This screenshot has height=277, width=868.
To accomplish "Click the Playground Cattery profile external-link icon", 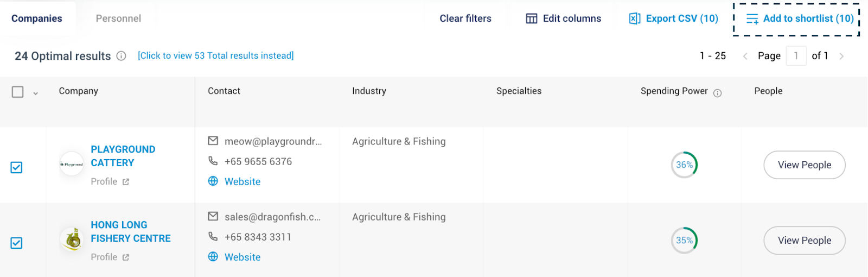I will coord(126,182).
